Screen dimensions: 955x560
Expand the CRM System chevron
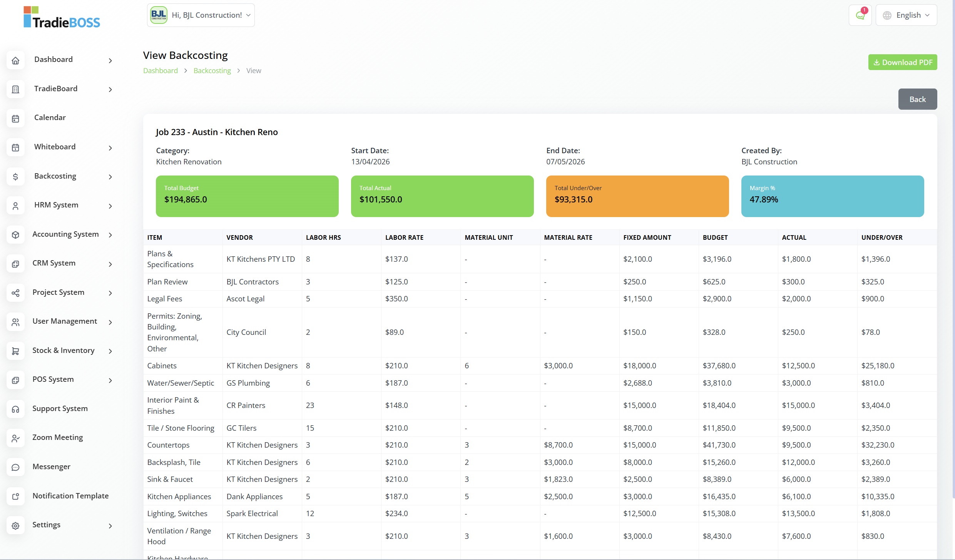pos(110,264)
